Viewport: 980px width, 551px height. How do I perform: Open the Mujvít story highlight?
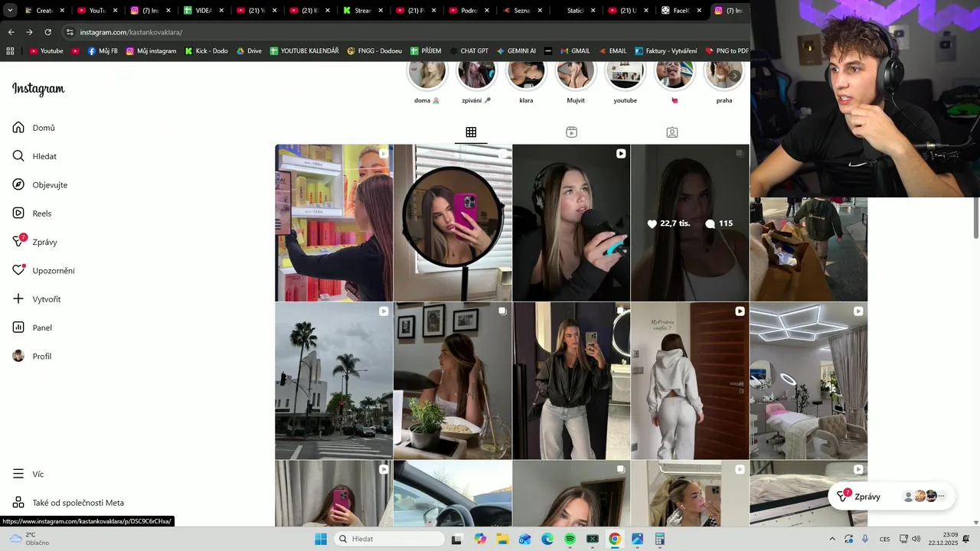pos(576,75)
